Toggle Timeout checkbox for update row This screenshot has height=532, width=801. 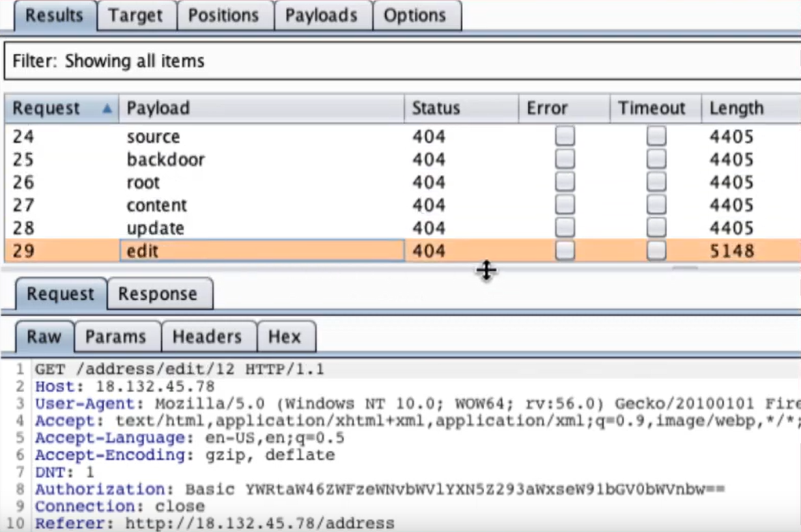click(656, 228)
